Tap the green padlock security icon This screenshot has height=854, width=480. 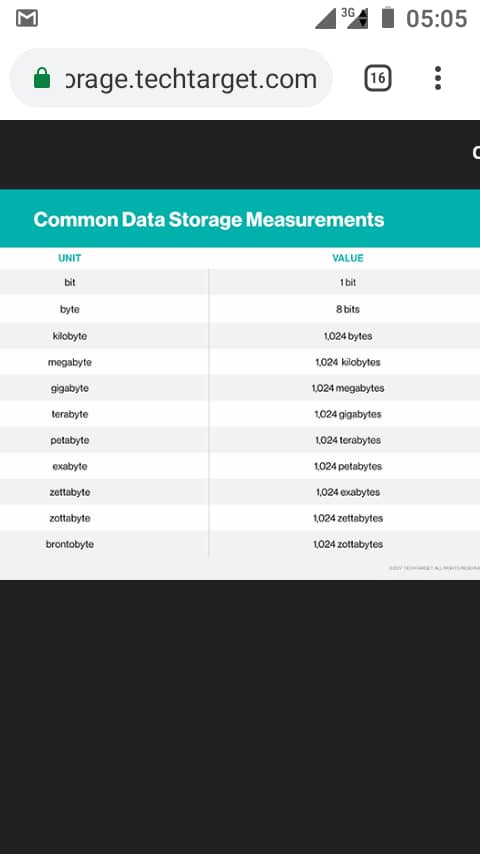[42, 78]
